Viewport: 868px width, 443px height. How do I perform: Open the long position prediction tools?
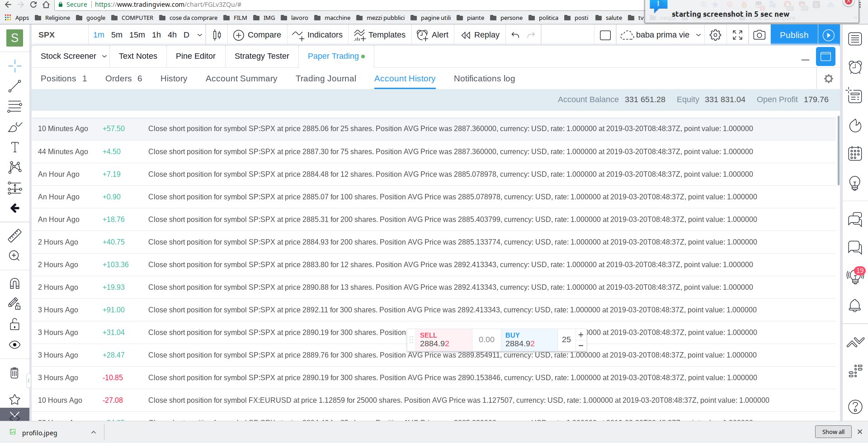14,188
